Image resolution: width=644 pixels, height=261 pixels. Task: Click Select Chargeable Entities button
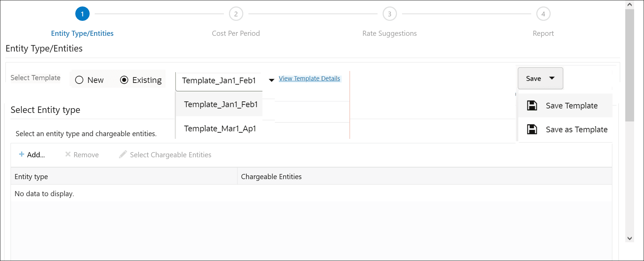(x=165, y=155)
